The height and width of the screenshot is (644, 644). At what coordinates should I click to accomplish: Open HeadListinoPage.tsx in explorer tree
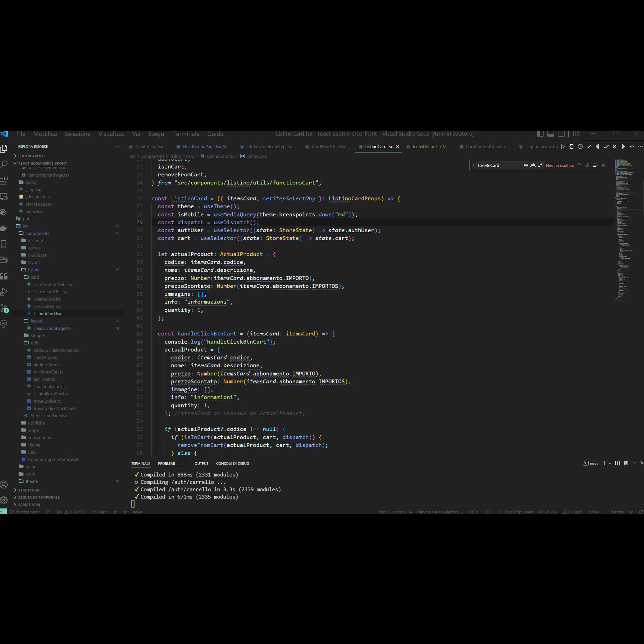coord(52,328)
